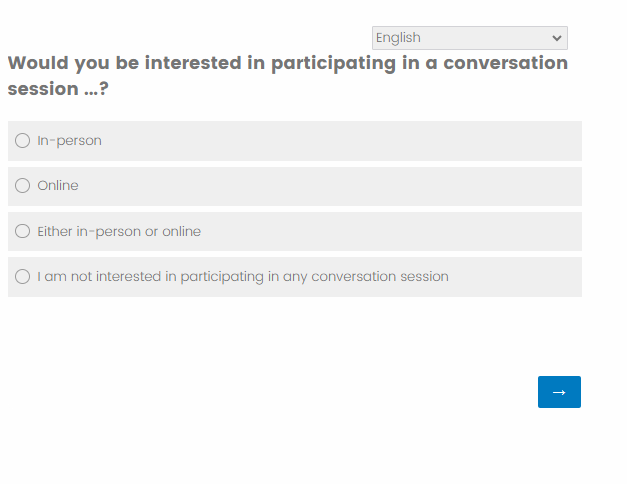Image resolution: width=627 pixels, height=484 pixels.
Task: Click the "session …?" heading line
Action: coord(58,89)
